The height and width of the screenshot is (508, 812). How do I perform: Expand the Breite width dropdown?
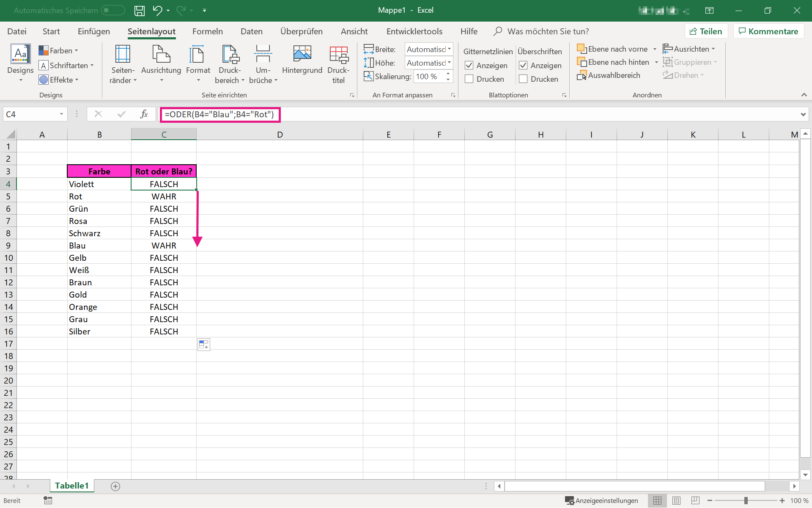449,49
